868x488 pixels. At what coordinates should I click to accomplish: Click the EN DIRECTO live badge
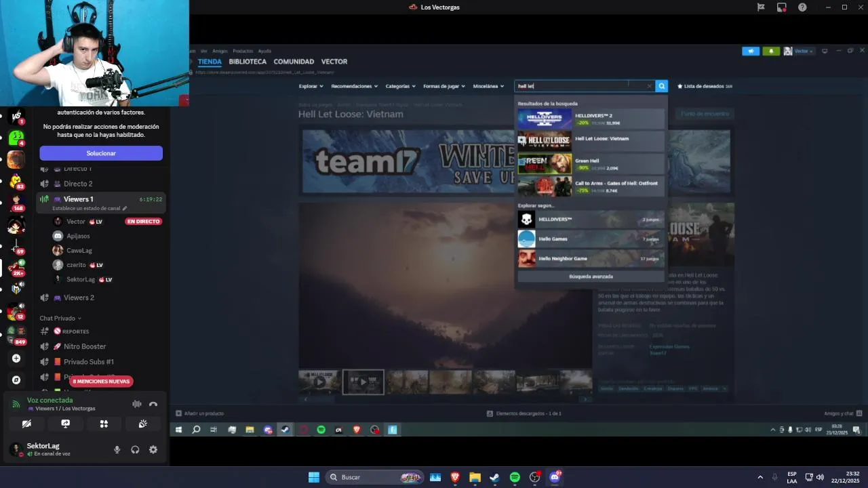tap(143, 222)
